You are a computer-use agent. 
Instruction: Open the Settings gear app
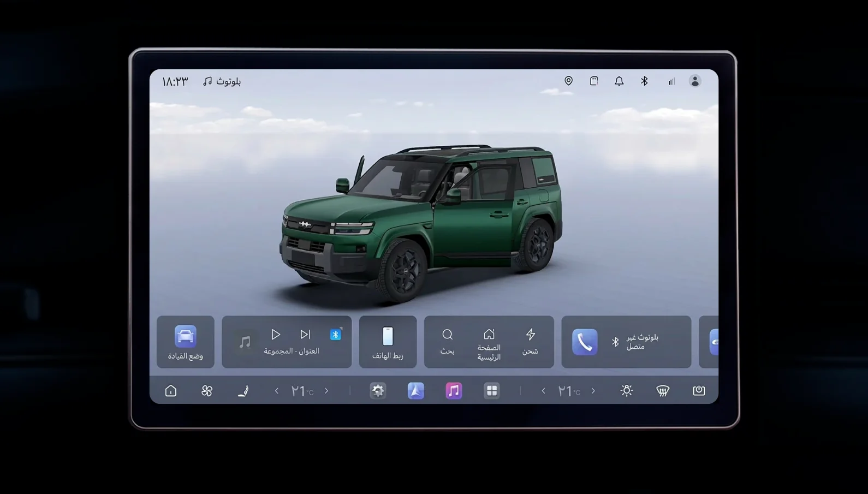coord(378,391)
